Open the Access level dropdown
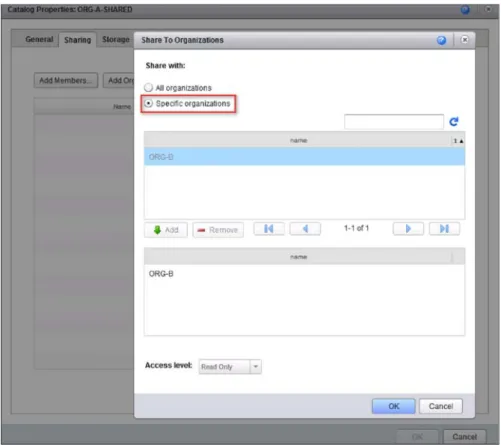Screen dimensions: 501x445 (256, 367)
